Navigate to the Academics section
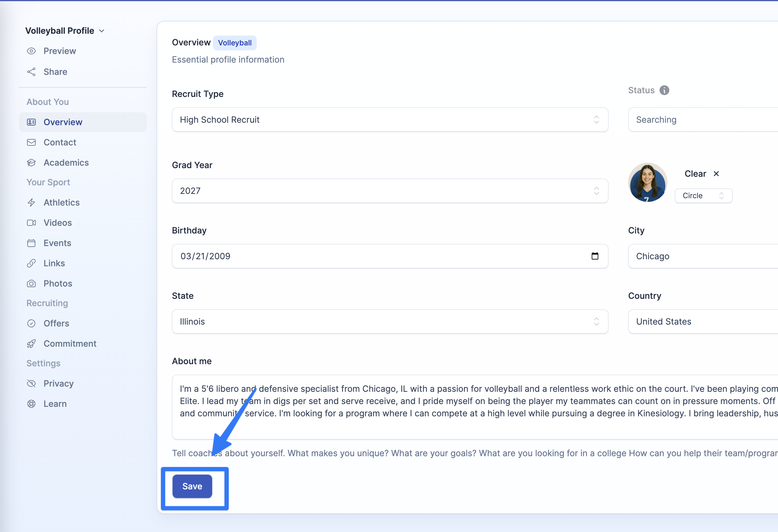The height and width of the screenshot is (532, 778). click(x=66, y=163)
